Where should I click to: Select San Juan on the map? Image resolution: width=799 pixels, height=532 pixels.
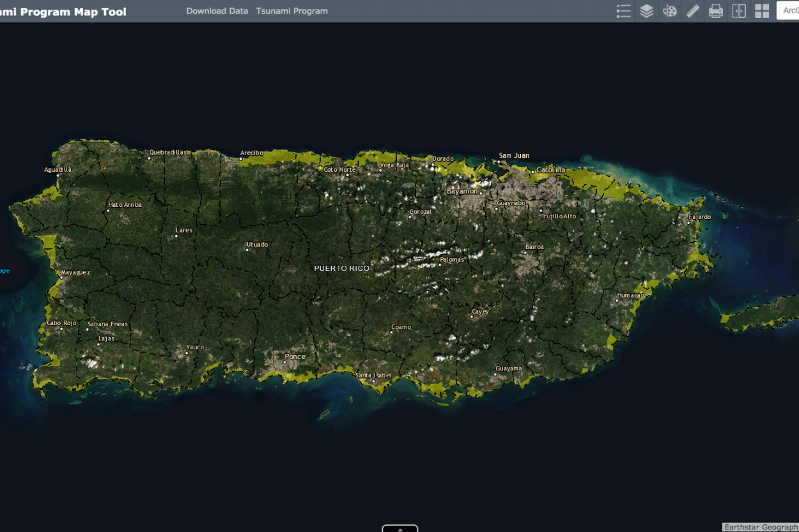[514, 155]
